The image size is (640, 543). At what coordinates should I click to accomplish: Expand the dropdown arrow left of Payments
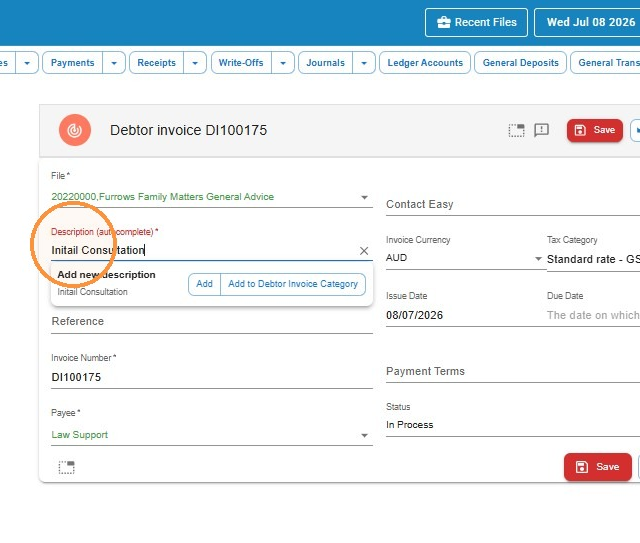coord(27,63)
